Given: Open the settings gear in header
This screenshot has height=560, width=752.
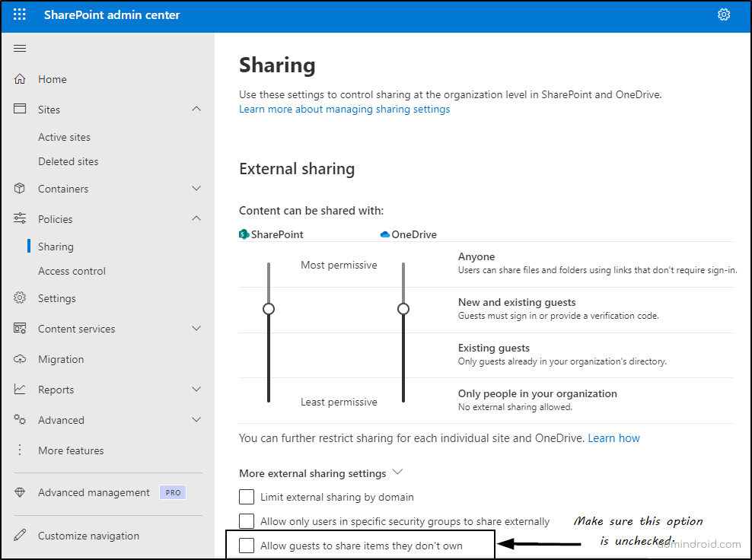Looking at the screenshot, I should pos(724,14).
